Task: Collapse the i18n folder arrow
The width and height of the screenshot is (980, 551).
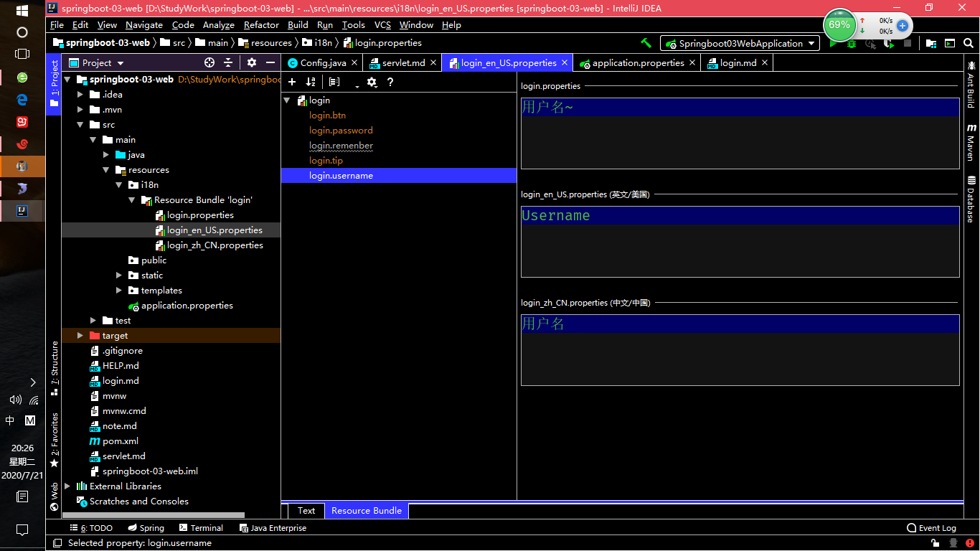Action: (119, 185)
